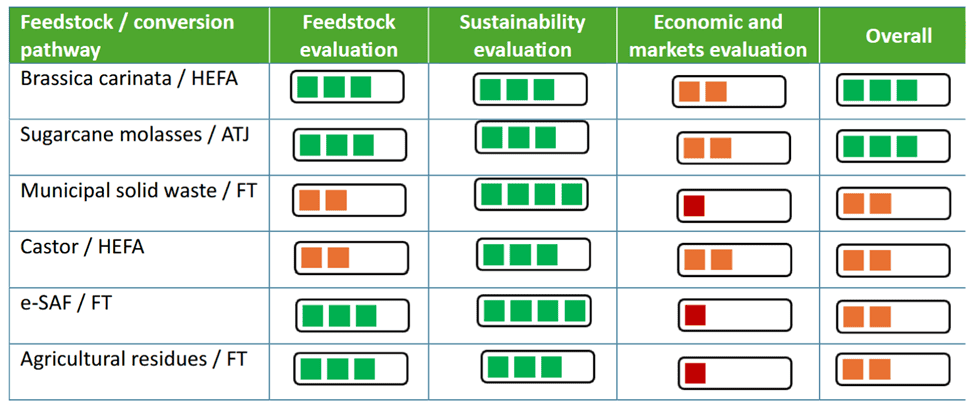This screenshot has height=406, width=972.
Task: Select the "Sustainability evaluation" column header
Action: point(530,36)
